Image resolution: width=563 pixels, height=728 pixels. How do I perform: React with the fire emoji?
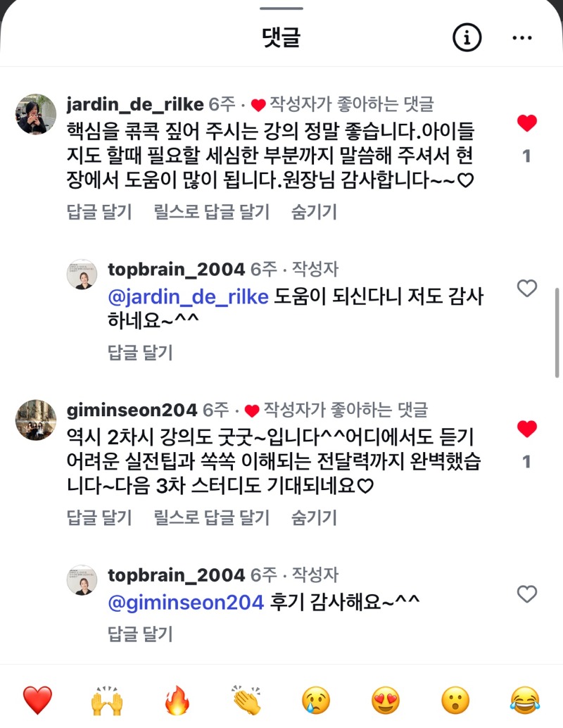[x=177, y=701]
